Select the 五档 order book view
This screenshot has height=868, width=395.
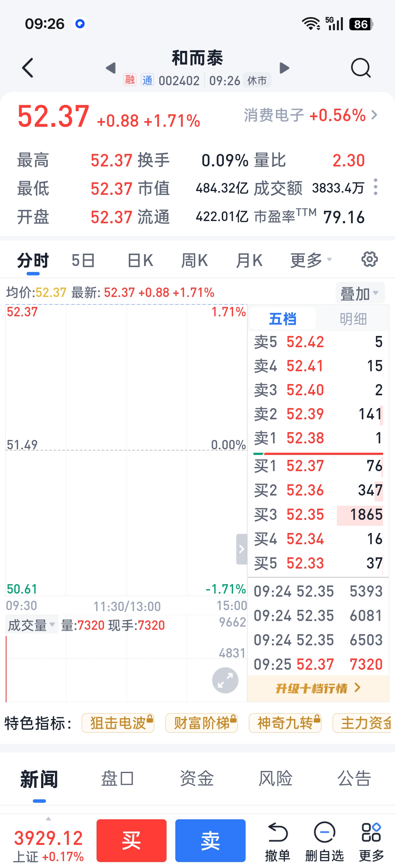[283, 319]
